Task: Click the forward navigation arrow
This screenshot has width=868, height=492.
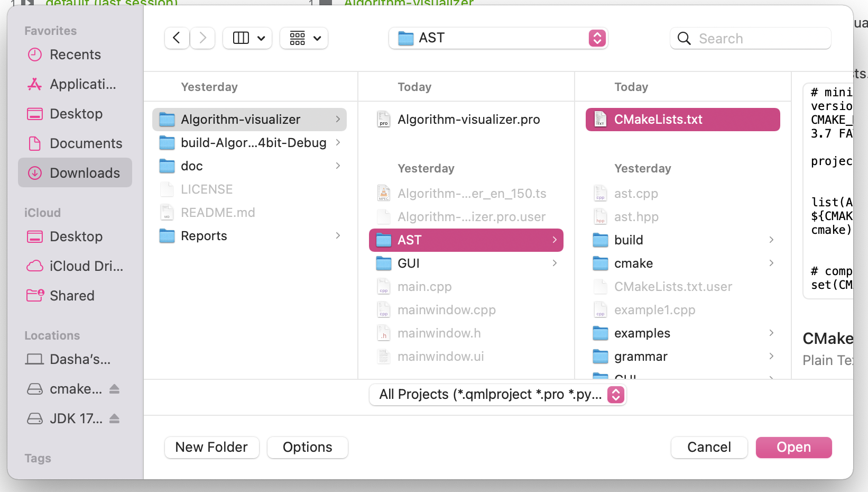Action: [x=202, y=38]
